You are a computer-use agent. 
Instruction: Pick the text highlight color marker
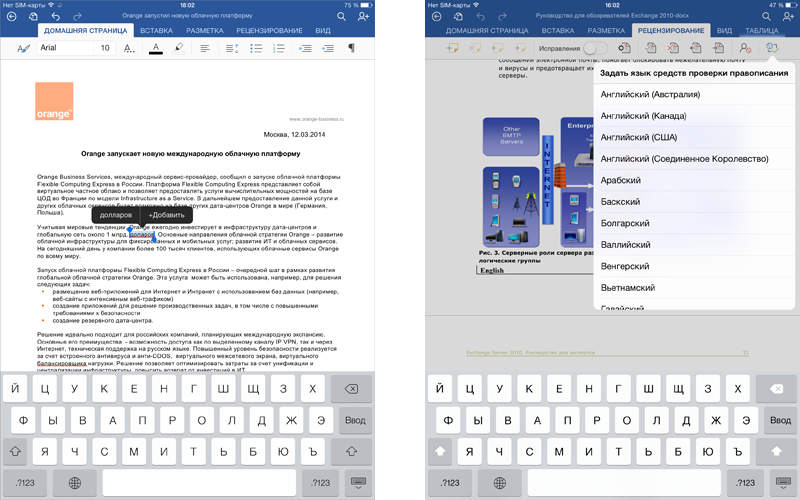(178, 48)
